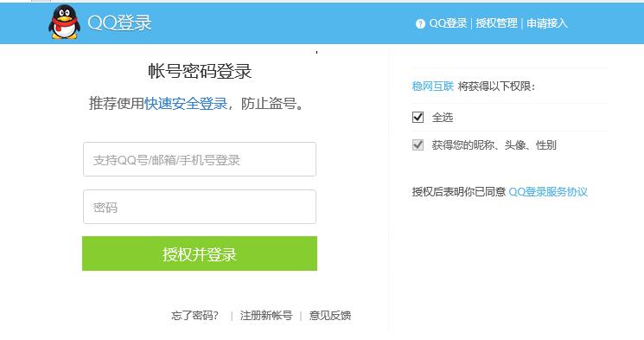Click the QQ penguin logo

pyautogui.click(x=64, y=22)
